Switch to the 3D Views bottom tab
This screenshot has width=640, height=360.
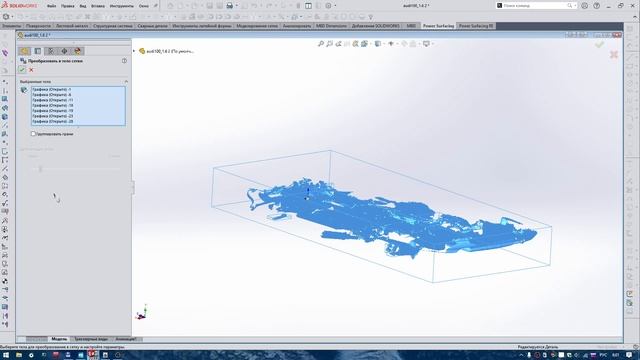pos(91,339)
